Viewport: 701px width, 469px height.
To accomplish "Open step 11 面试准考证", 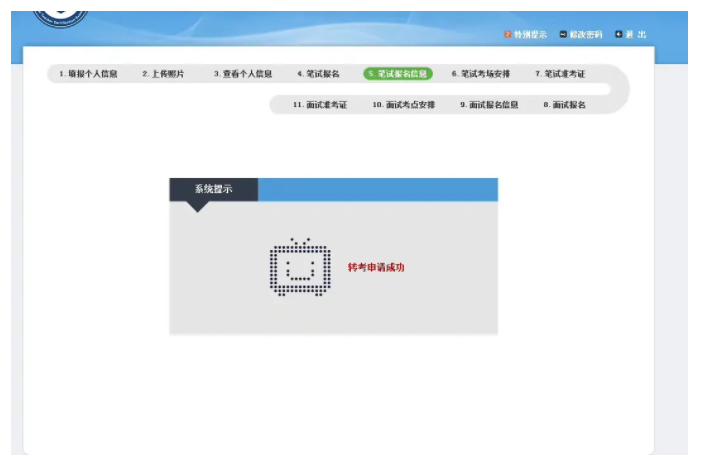I will (320, 105).
